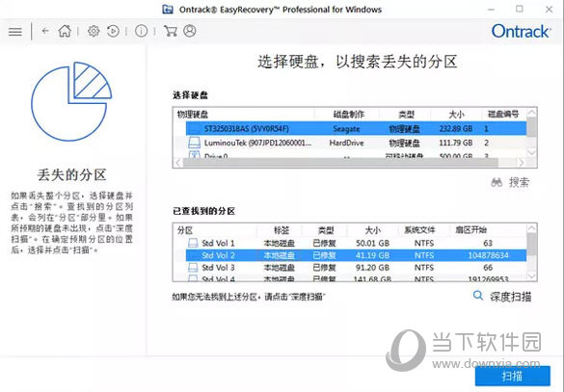
Task: Return to the home screen icon
Action: [65, 31]
